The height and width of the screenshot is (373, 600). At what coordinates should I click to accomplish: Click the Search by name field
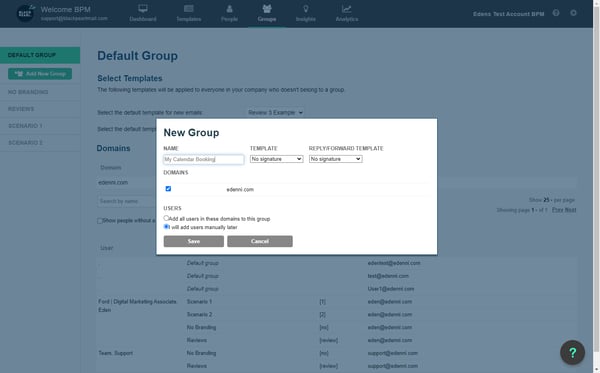[126, 201]
